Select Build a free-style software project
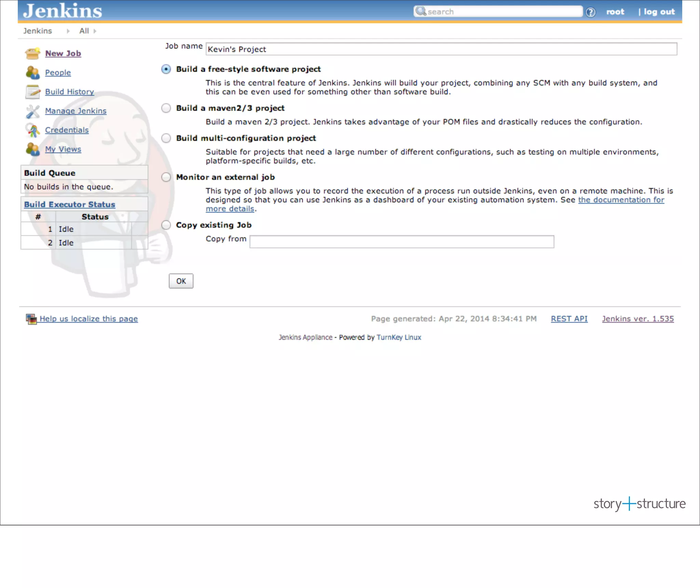 click(x=166, y=69)
